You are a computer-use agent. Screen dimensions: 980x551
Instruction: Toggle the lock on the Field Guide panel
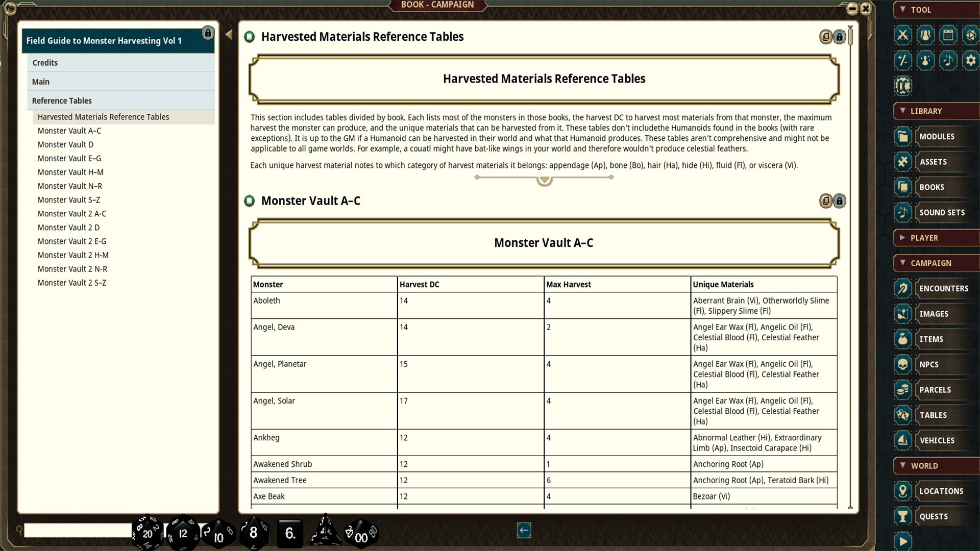click(208, 33)
